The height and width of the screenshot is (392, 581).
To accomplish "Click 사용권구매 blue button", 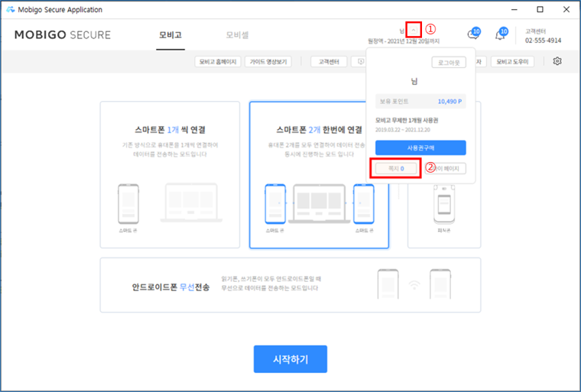I will click(420, 147).
